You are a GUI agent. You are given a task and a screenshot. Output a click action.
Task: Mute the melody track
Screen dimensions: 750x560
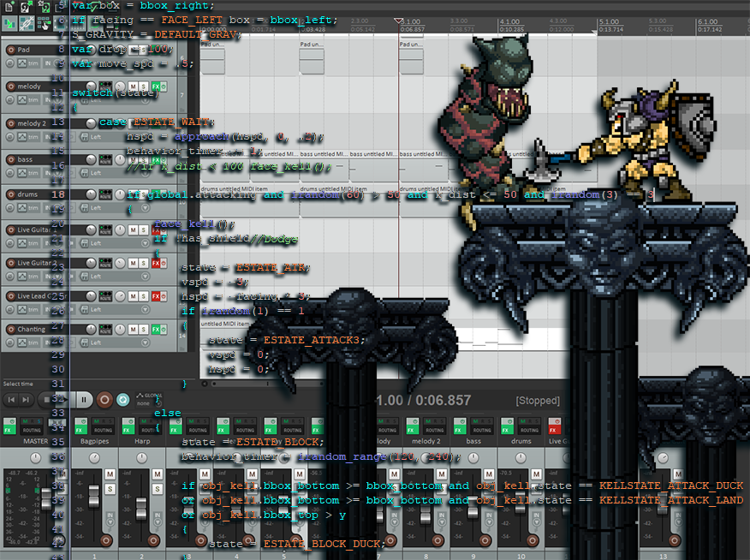[x=133, y=86]
